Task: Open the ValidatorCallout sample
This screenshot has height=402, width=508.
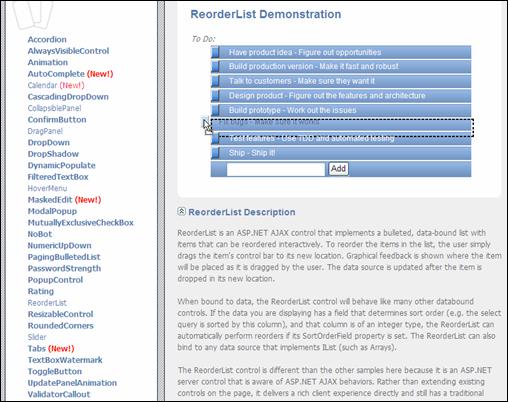Action: [x=59, y=394]
